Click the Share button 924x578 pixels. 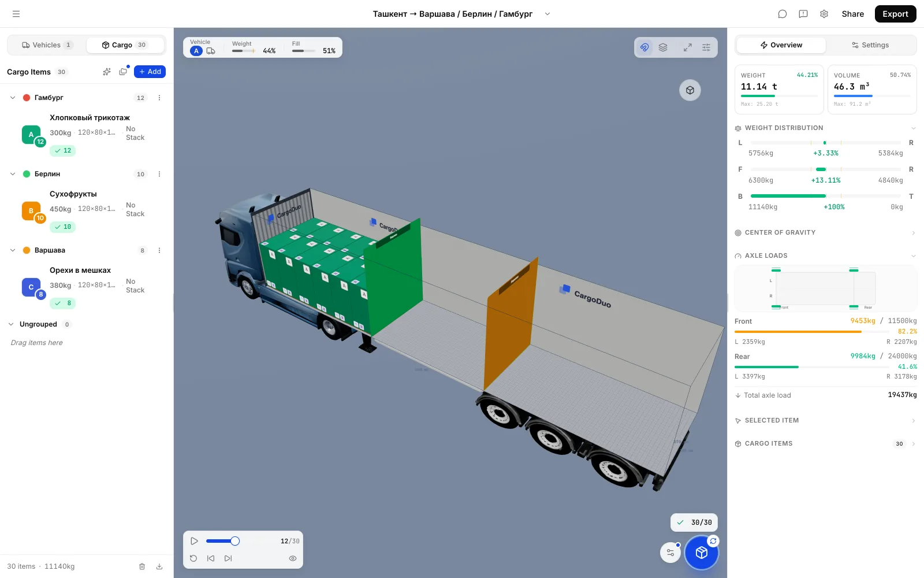click(x=853, y=14)
